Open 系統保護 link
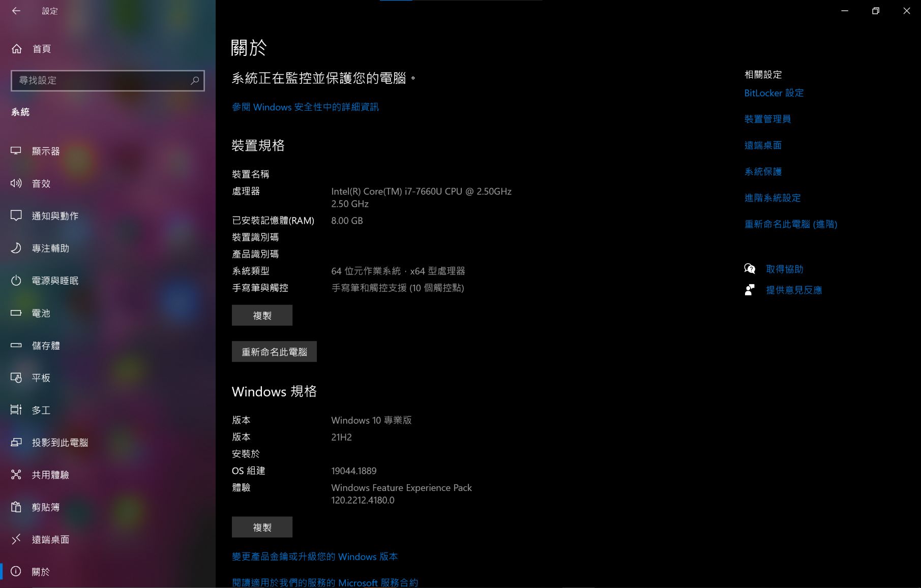The width and height of the screenshot is (921, 588). coord(763,172)
